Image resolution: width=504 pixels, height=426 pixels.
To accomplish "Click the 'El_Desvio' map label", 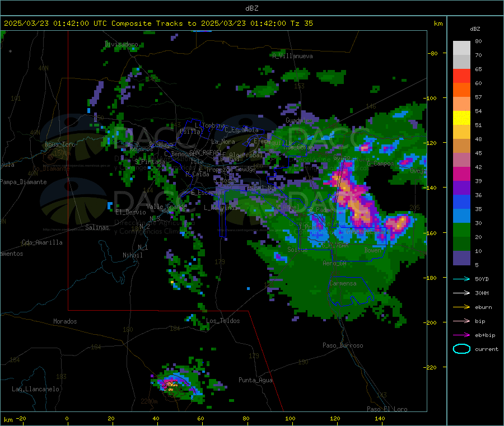I will tap(130, 212).
